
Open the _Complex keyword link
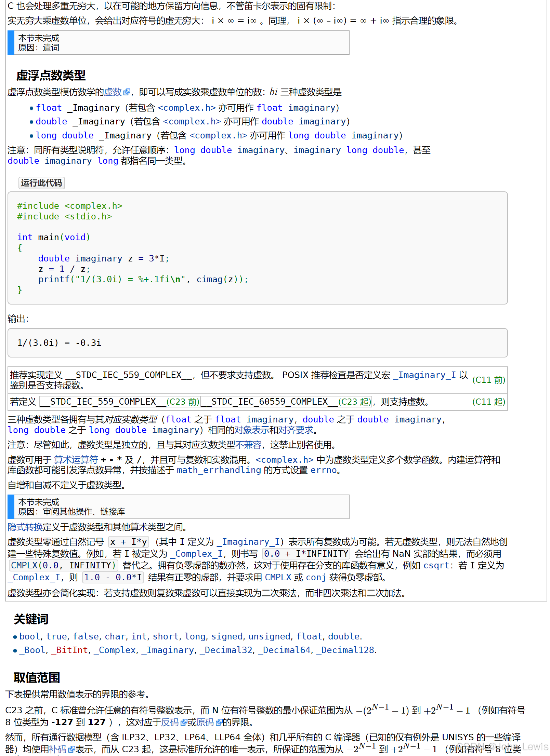click(x=115, y=650)
